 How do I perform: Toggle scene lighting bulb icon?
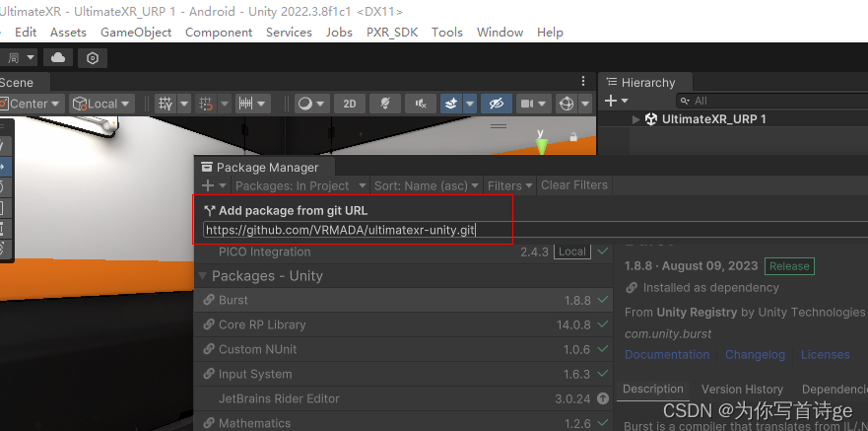coord(384,104)
